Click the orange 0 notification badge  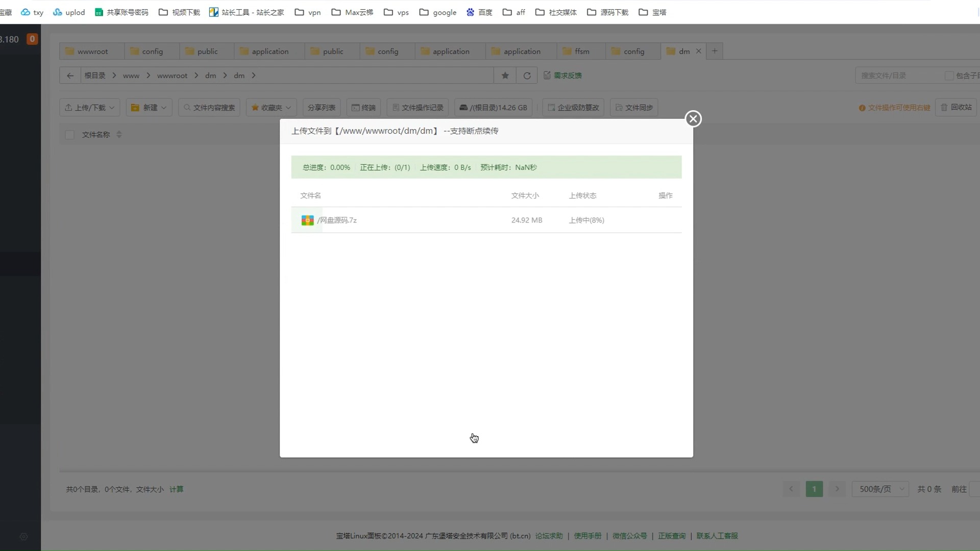point(32,39)
